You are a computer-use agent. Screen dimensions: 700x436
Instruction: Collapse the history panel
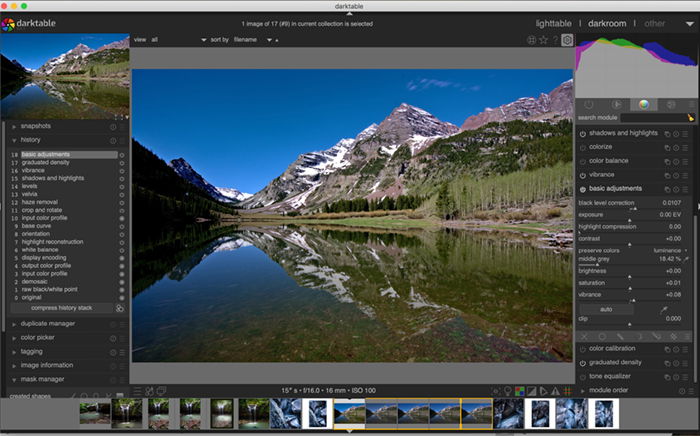pyautogui.click(x=30, y=140)
